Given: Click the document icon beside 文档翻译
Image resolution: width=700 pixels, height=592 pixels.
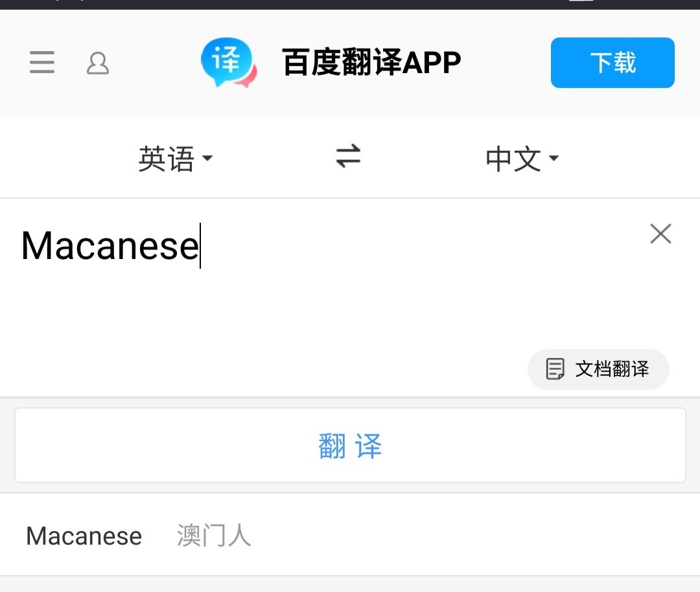Looking at the screenshot, I should [x=555, y=369].
